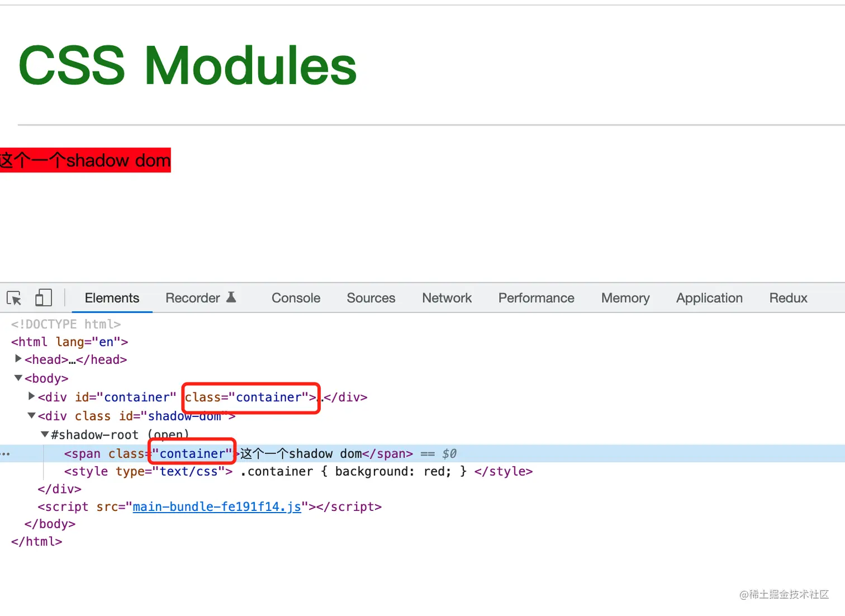The image size is (845, 616).
Task: Click the red shadow dom text
Action: coord(86,160)
